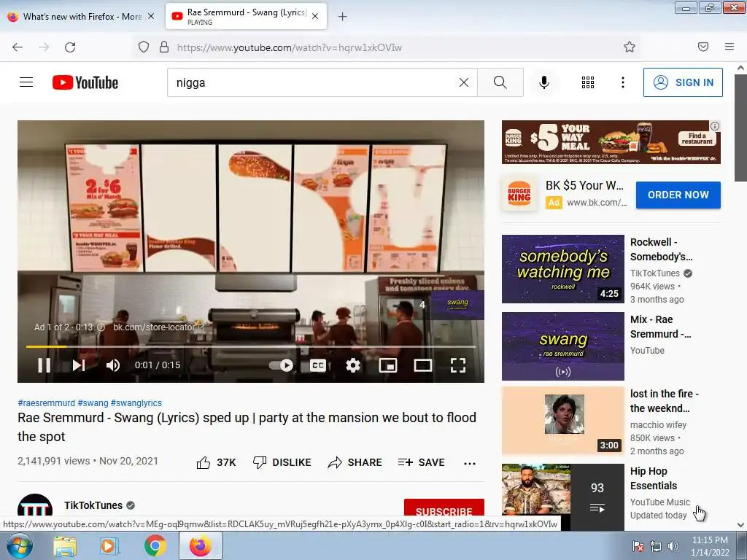This screenshot has height=560, width=747.
Task: Open Hip Hop Essentials playlist title
Action: point(653,478)
